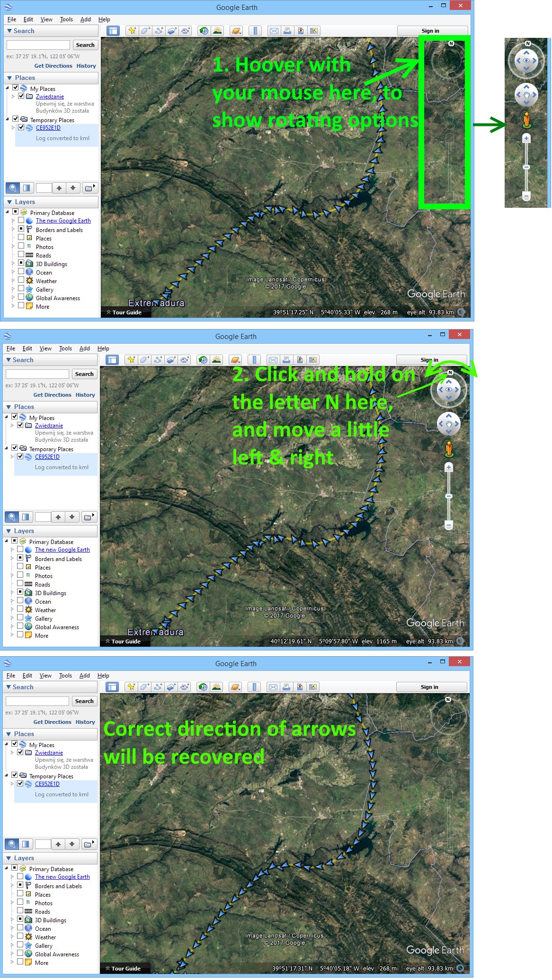This screenshot has width=552, height=980.
Task: Toggle 3D Buildings checkbox in middle window
Action: tap(20, 592)
